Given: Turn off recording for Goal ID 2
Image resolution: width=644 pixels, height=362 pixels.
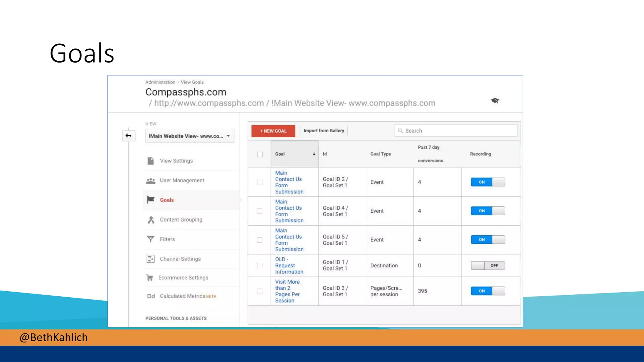Looking at the screenshot, I should (488, 182).
